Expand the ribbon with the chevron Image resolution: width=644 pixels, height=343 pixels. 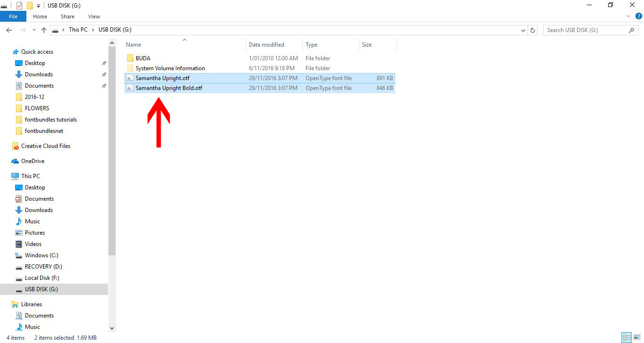click(628, 16)
